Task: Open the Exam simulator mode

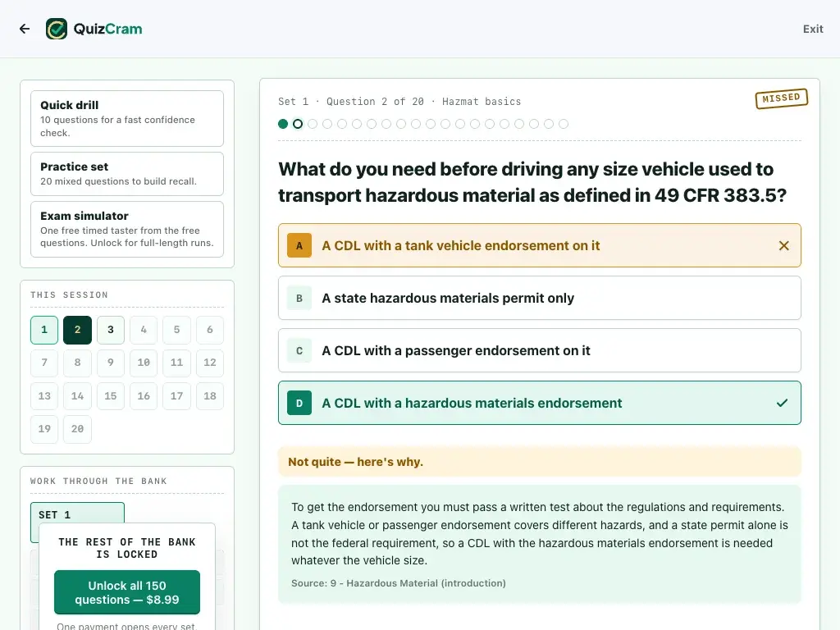Action: pos(127,230)
